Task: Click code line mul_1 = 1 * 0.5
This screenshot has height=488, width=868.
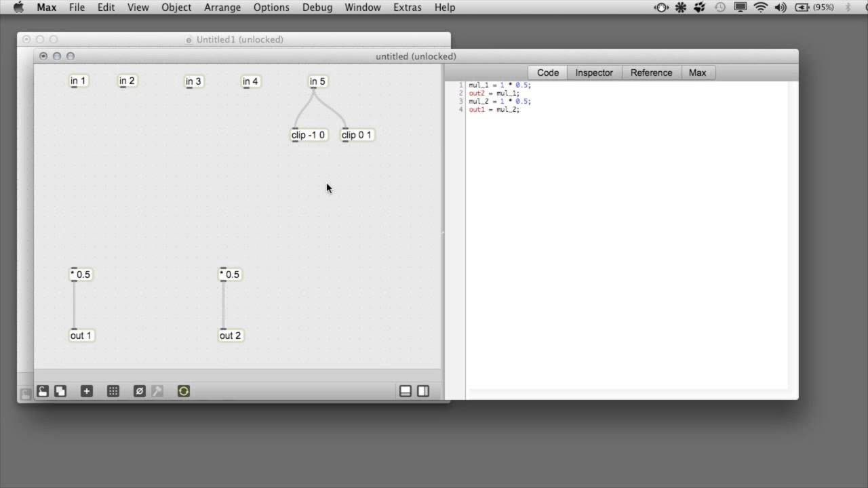Action: tap(500, 85)
